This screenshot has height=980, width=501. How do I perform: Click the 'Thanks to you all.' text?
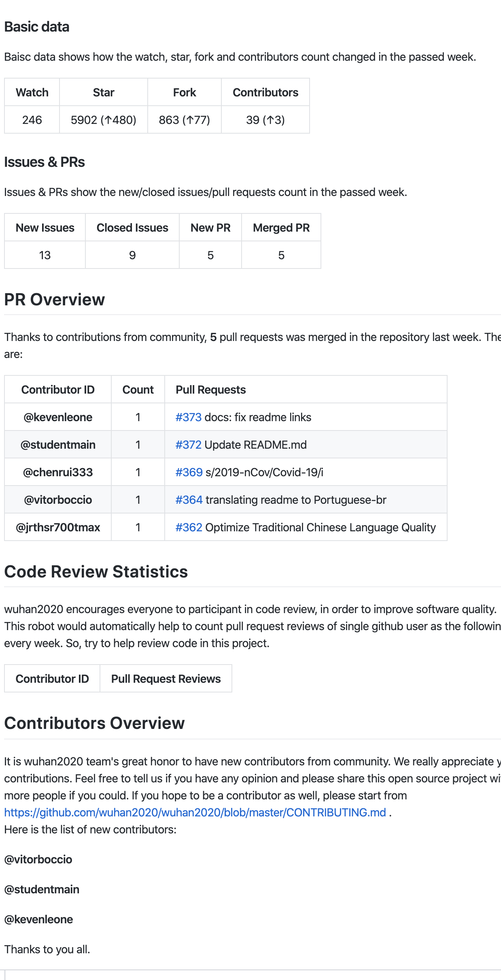click(47, 949)
